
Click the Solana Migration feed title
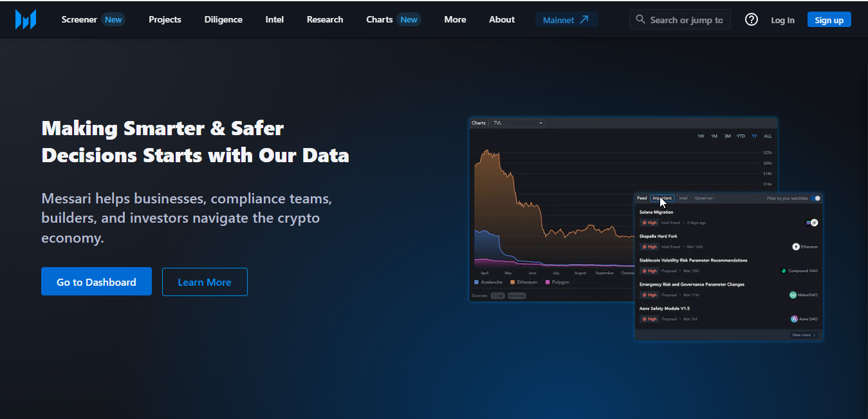pyautogui.click(x=656, y=212)
